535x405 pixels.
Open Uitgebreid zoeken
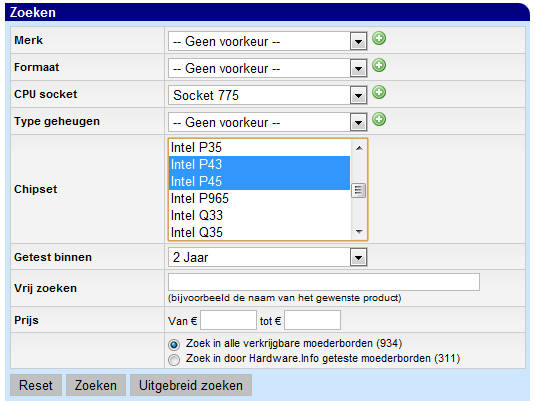coord(191,385)
